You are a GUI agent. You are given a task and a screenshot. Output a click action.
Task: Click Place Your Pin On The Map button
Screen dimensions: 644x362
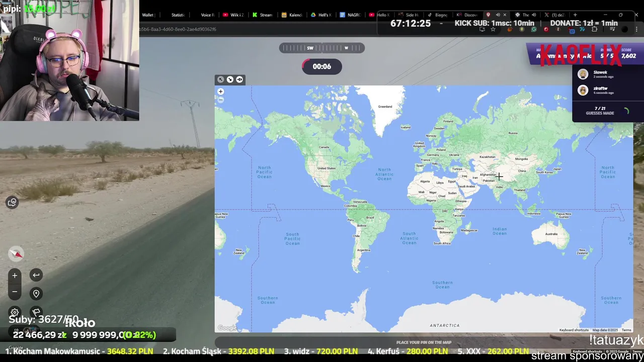424,342
